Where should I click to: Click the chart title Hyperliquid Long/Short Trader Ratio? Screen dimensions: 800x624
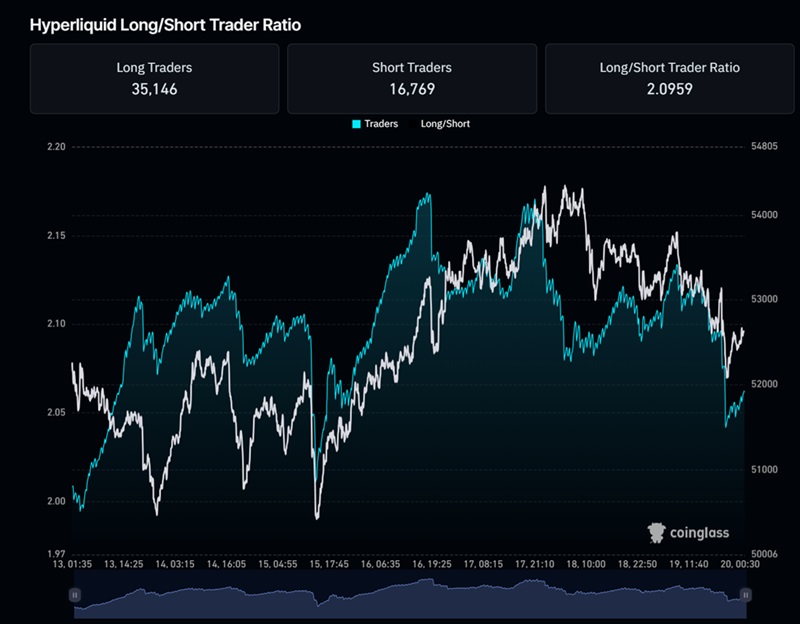tap(165, 27)
